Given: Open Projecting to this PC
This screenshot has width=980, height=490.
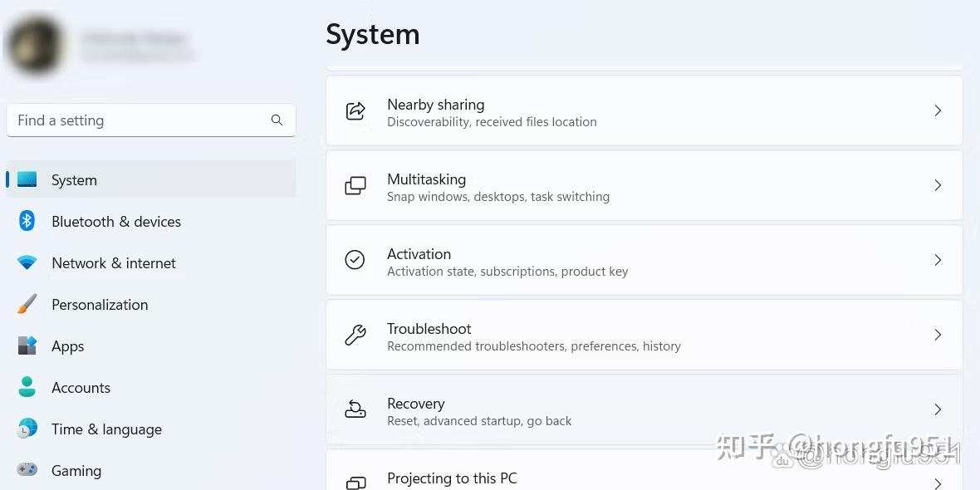Looking at the screenshot, I should click(452, 478).
